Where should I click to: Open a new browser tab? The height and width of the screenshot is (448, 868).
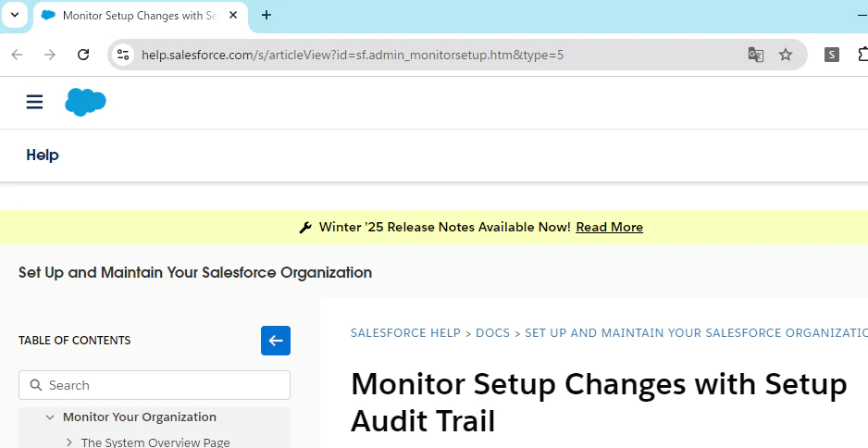point(267,15)
